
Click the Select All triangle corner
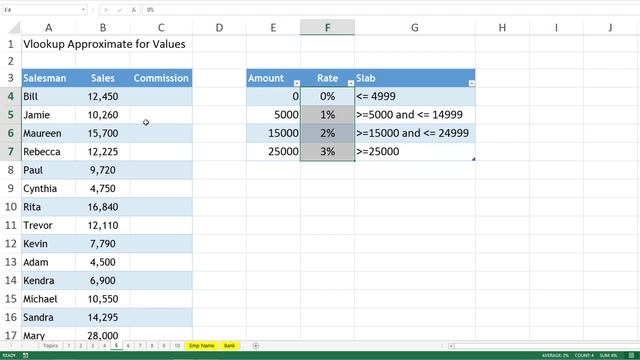[14, 28]
